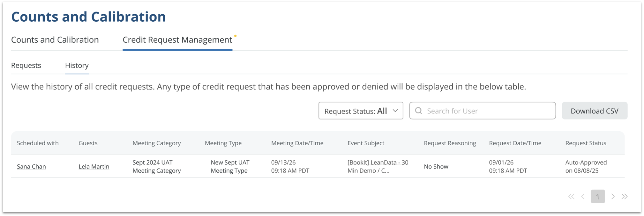
Task: Open Lela Martin guest link
Action: 94,167
